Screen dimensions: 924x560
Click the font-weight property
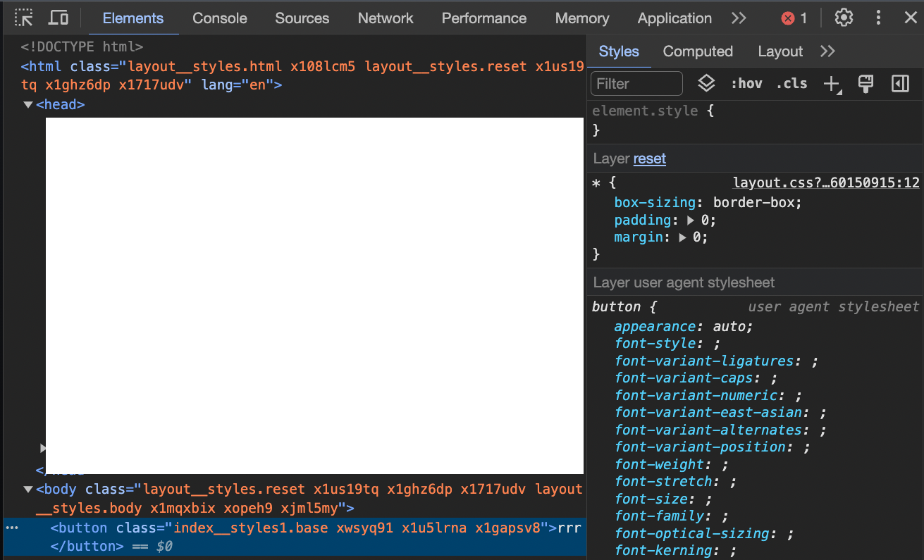click(x=659, y=464)
